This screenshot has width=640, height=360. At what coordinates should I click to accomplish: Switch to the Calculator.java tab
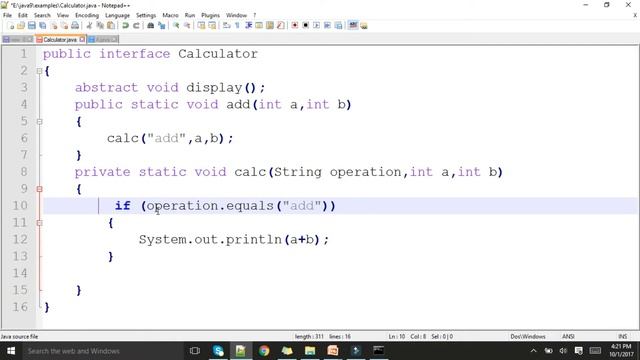click(60, 40)
